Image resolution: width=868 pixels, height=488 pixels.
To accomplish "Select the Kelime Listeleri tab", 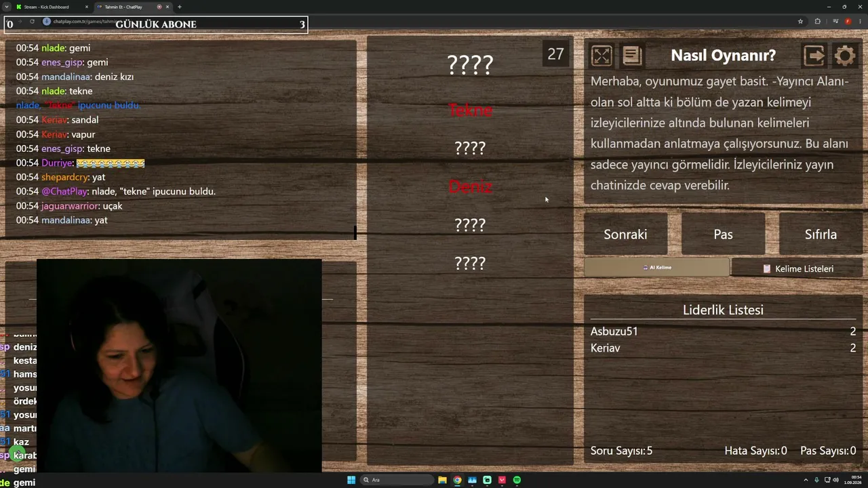I will pyautogui.click(x=797, y=268).
